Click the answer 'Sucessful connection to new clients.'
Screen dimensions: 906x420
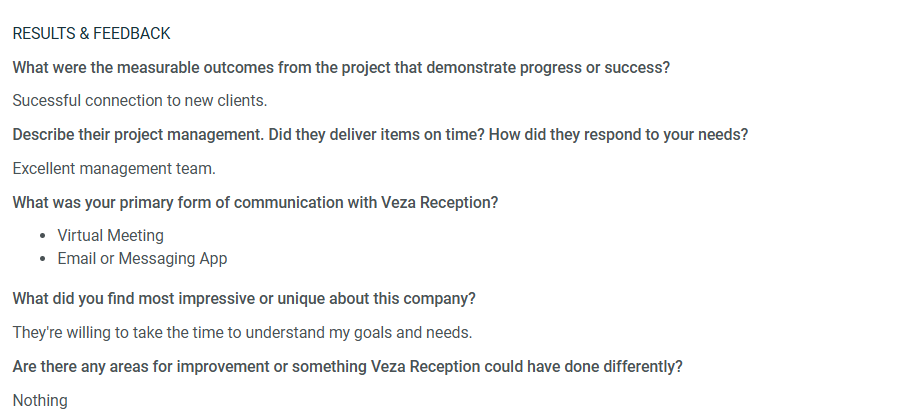[x=140, y=101]
